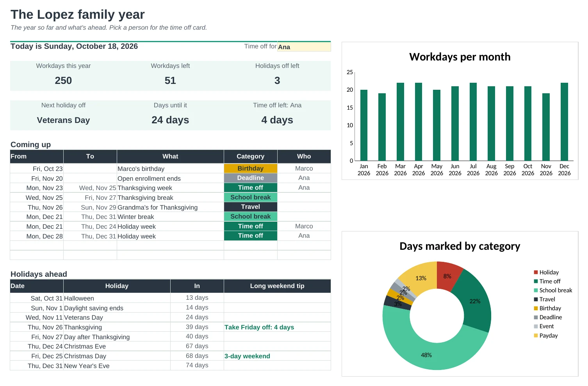Select the "Today is Sunday, October 18, 2026" cell

pos(74,46)
